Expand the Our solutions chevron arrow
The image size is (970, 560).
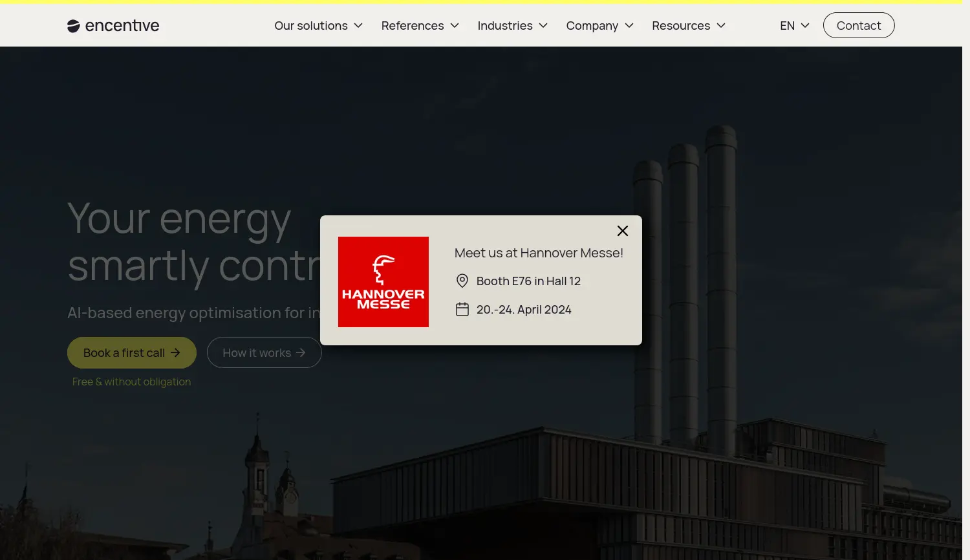pyautogui.click(x=358, y=26)
